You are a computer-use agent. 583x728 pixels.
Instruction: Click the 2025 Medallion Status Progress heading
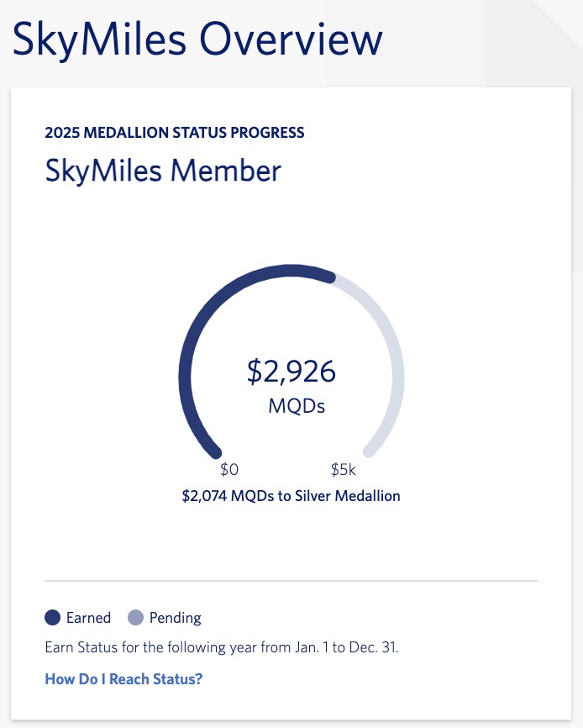click(174, 132)
